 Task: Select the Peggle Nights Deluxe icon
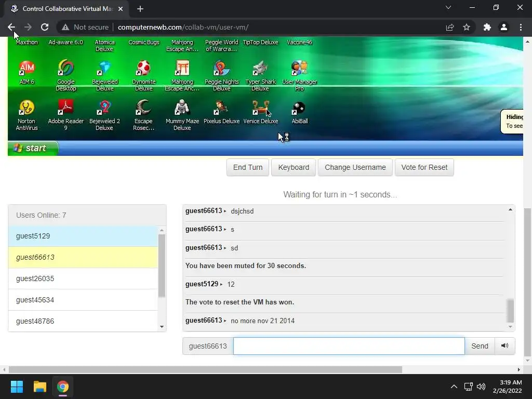[221, 68]
